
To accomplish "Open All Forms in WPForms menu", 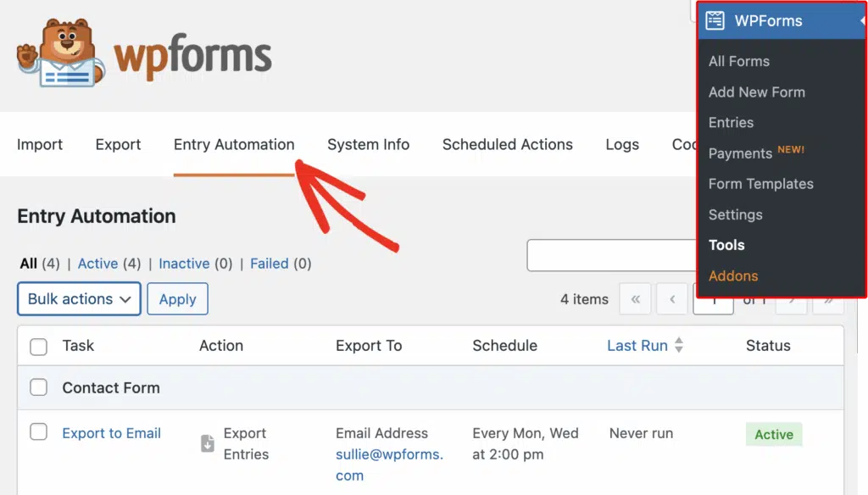I will point(739,62).
